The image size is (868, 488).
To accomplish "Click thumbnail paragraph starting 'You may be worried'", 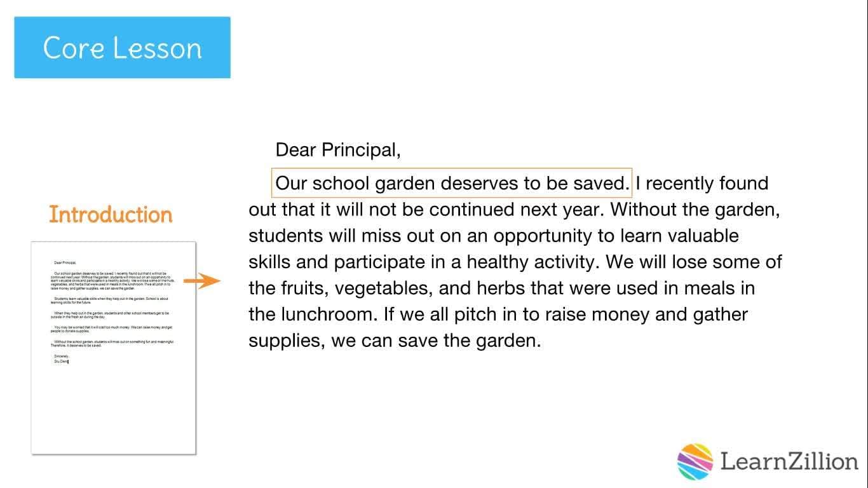I will tap(111, 329).
